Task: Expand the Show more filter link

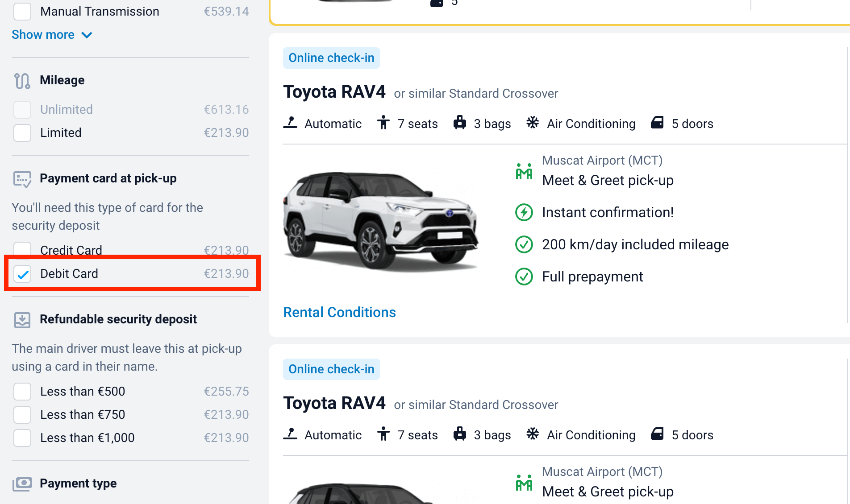Action: tap(52, 35)
